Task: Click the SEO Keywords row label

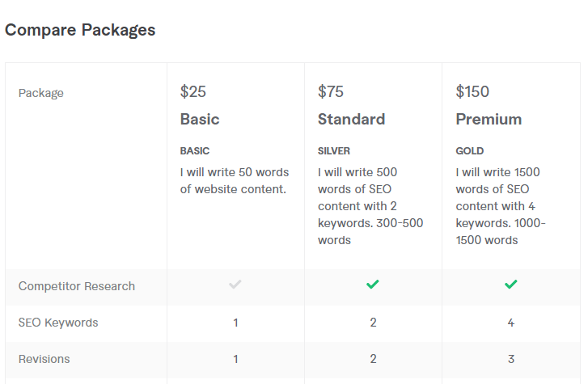Action: pyautogui.click(x=58, y=323)
